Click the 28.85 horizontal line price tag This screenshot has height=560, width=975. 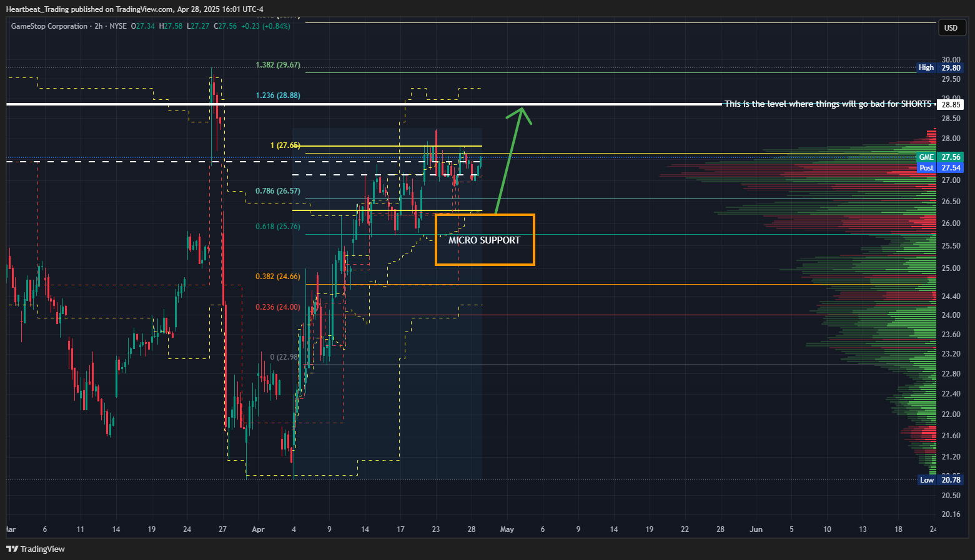click(x=951, y=104)
